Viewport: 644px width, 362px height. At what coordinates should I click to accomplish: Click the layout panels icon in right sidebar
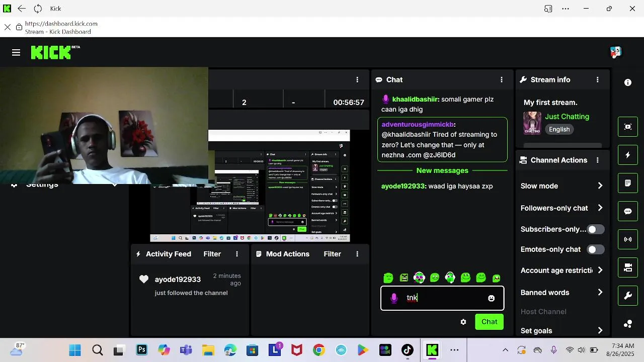(628, 267)
